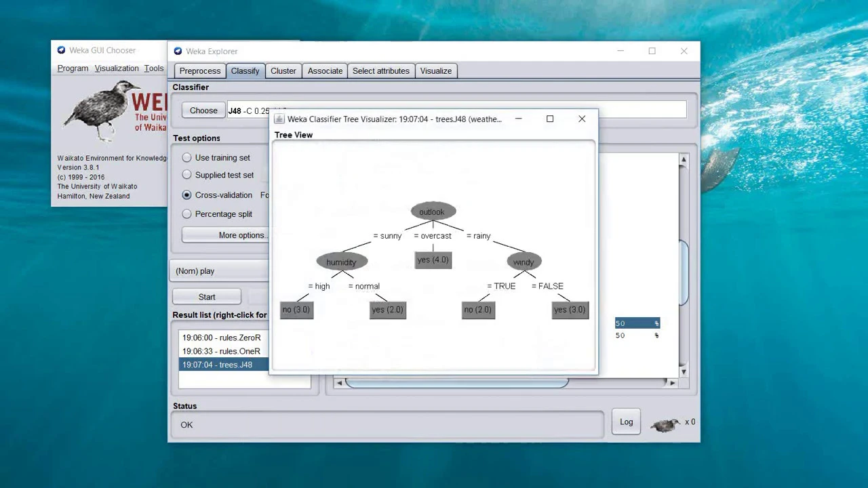The height and width of the screenshot is (488, 868).
Task: Click the no (3.0) leaf node
Action: 296,310
